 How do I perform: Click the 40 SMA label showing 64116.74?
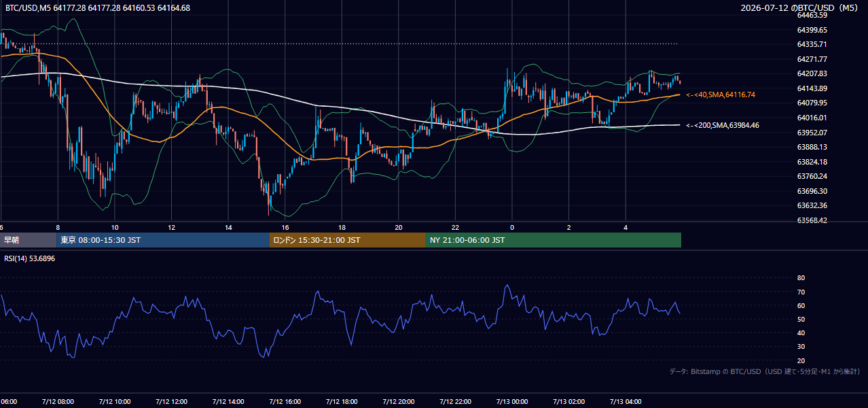click(x=721, y=95)
